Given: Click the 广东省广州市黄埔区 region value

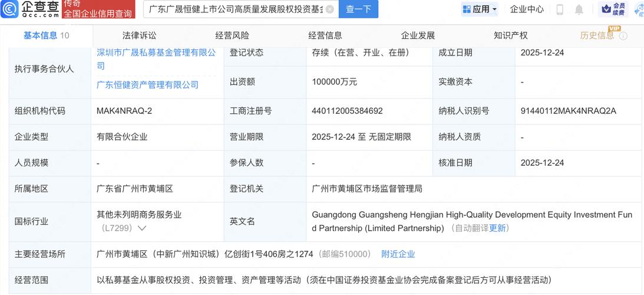Looking at the screenshot, I should click(135, 189).
